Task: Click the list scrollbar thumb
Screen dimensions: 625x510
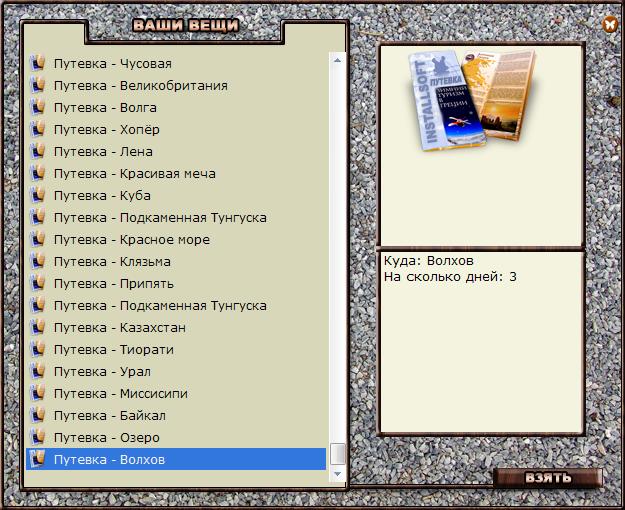Action: coord(338,454)
